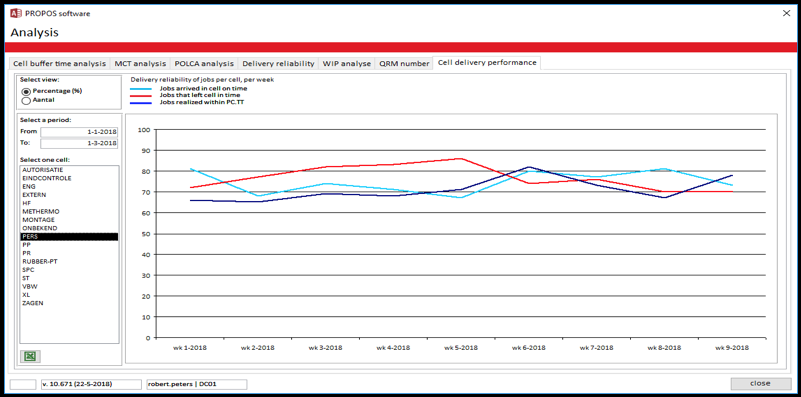Select the highlighted PERS cell

pyautogui.click(x=69, y=237)
